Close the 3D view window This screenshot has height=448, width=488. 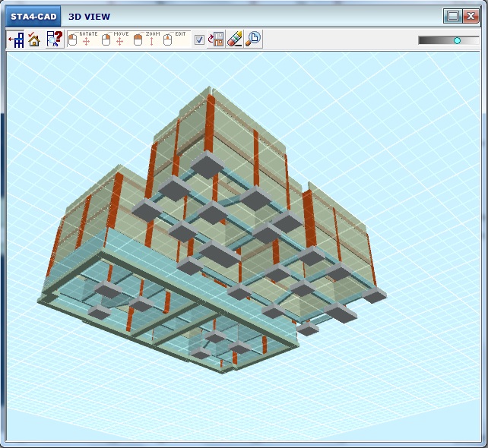click(471, 16)
